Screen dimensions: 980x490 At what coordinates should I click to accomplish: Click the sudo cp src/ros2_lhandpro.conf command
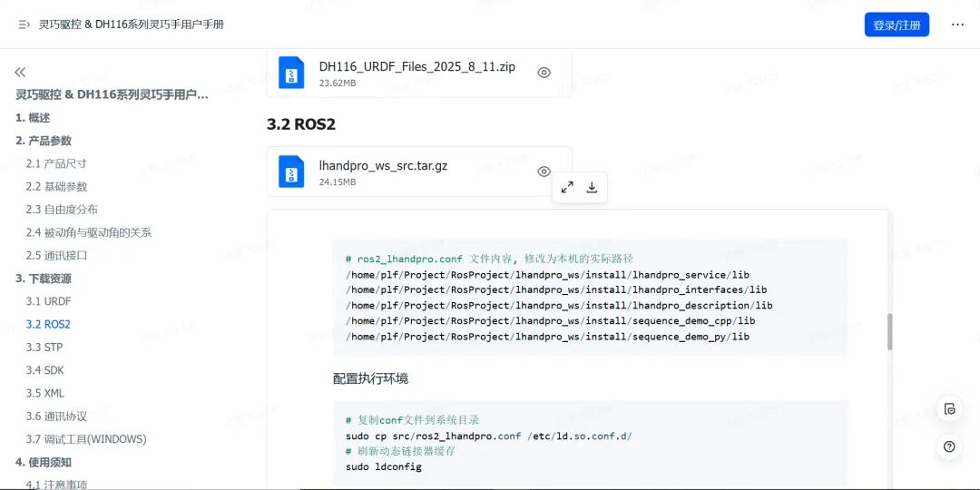489,436
